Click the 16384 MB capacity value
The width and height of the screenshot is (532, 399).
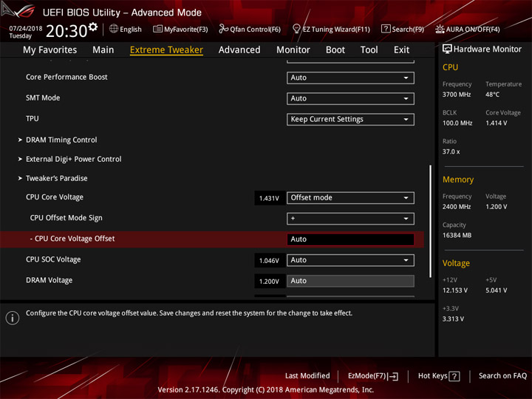tap(457, 235)
